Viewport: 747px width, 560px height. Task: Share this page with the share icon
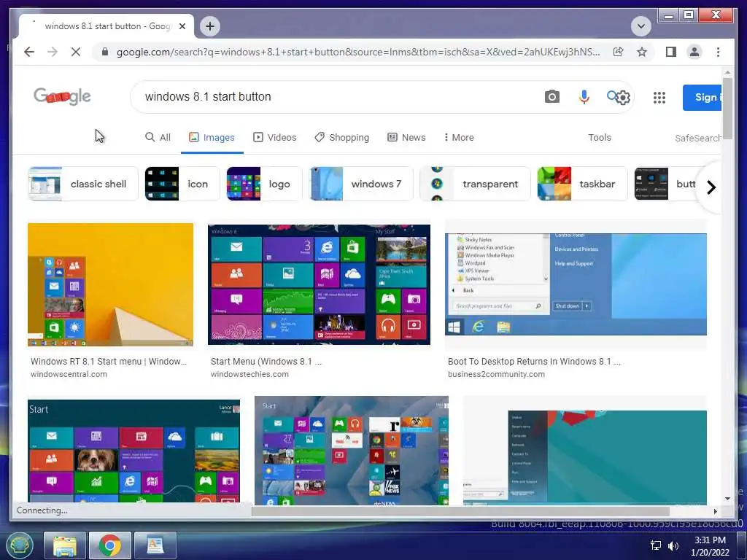pyautogui.click(x=619, y=52)
